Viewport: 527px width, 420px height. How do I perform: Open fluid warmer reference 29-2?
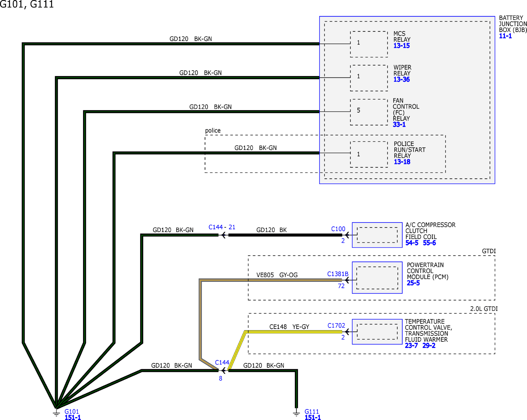coord(429,346)
